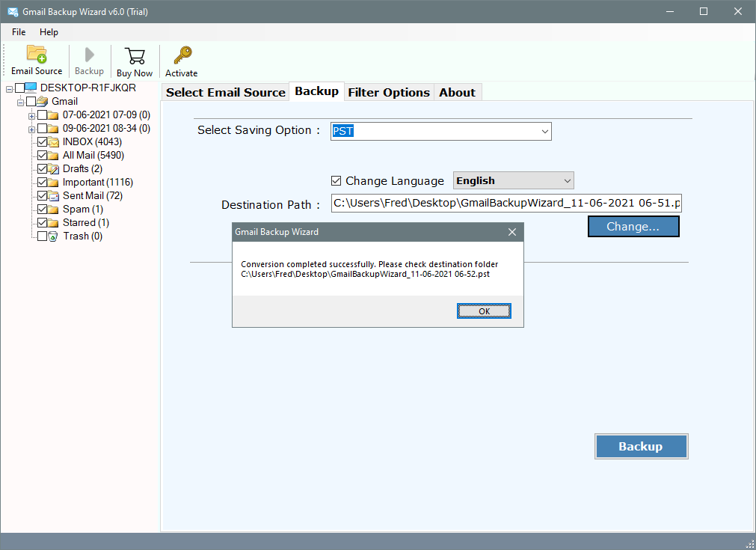The height and width of the screenshot is (550, 756).
Task: Open the Select Saving Option PST dropdown
Action: coord(545,131)
